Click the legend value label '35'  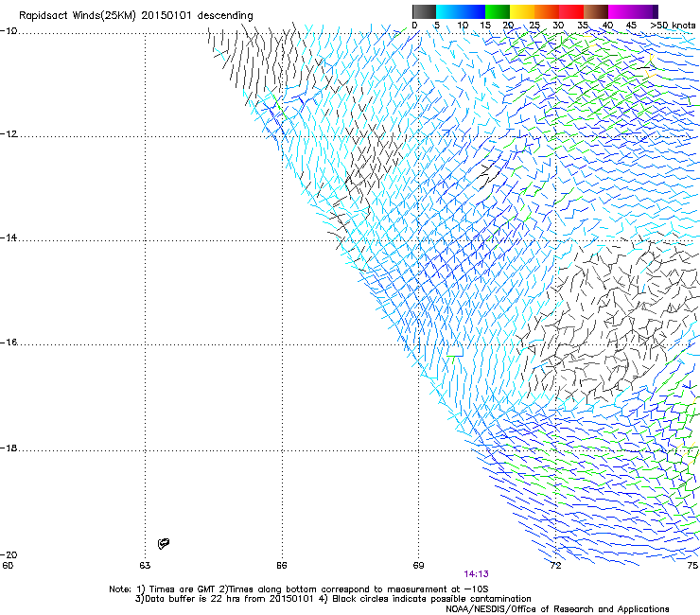tap(583, 26)
